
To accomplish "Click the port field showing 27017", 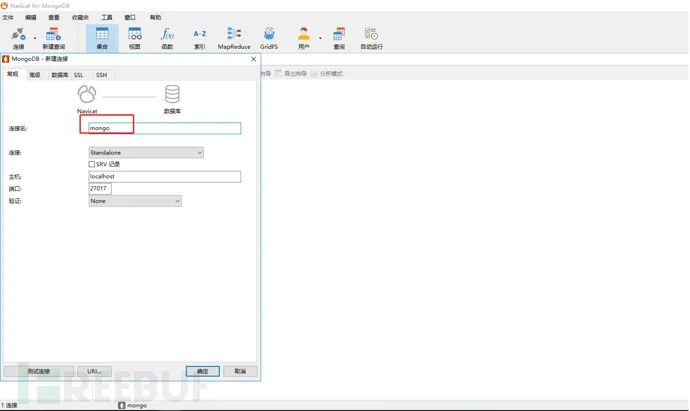I will [x=100, y=188].
